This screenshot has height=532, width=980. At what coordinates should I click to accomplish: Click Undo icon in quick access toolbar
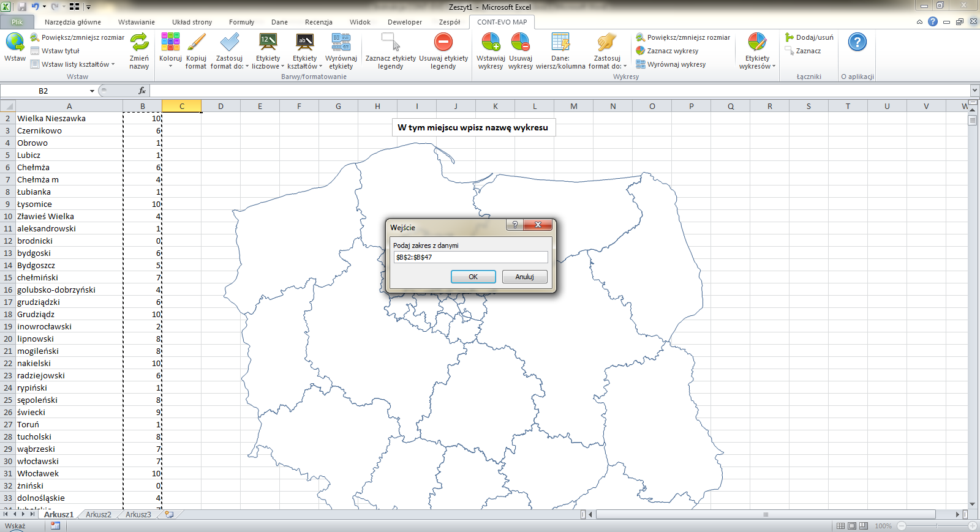point(35,7)
